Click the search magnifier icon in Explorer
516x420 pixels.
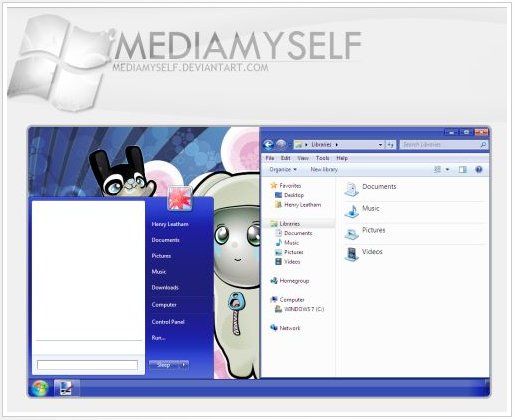pos(483,145)
